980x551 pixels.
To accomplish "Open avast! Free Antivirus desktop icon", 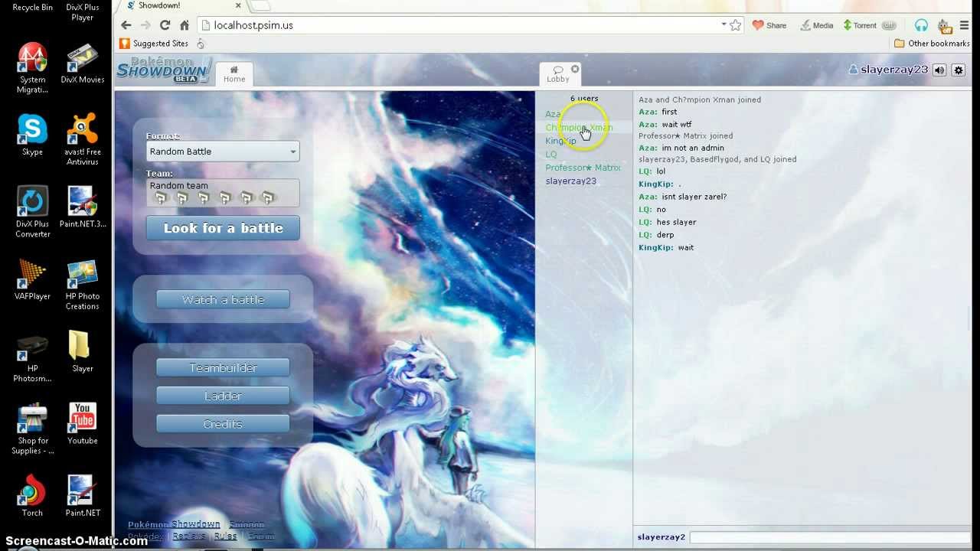I will point(82,139).
